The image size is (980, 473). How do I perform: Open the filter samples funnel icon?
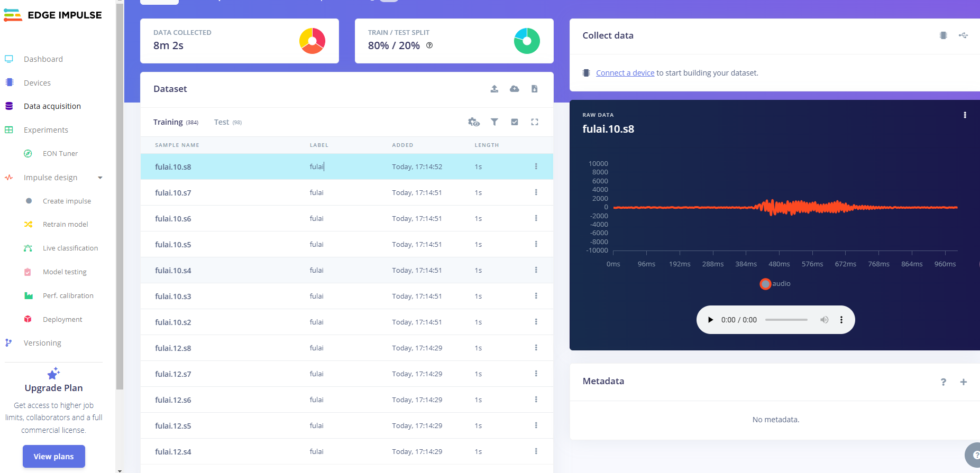click(494, 122)
